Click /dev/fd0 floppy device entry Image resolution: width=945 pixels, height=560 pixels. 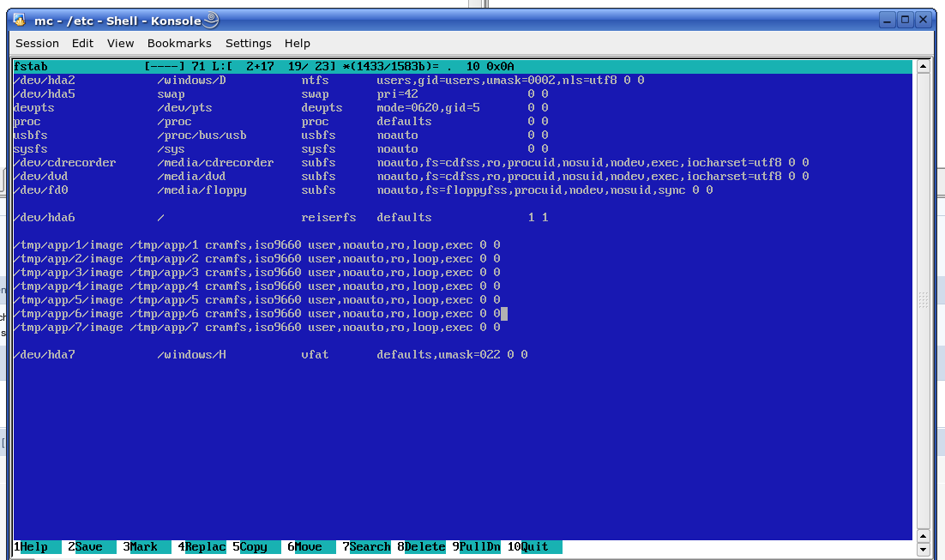[x=41, y=190]
